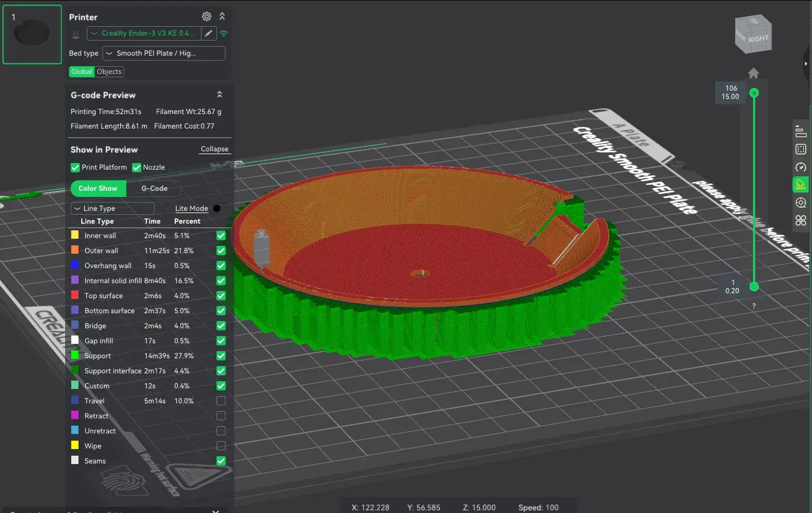Enable the Unretract checkbox
The image size is (812, 513).
coord(221,431)
